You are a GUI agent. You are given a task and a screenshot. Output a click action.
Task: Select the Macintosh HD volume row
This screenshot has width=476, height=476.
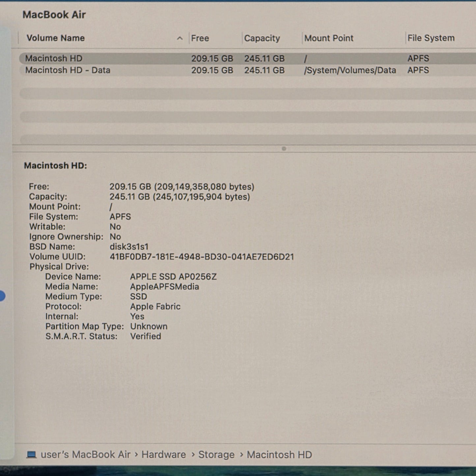[x=247, y=59]
